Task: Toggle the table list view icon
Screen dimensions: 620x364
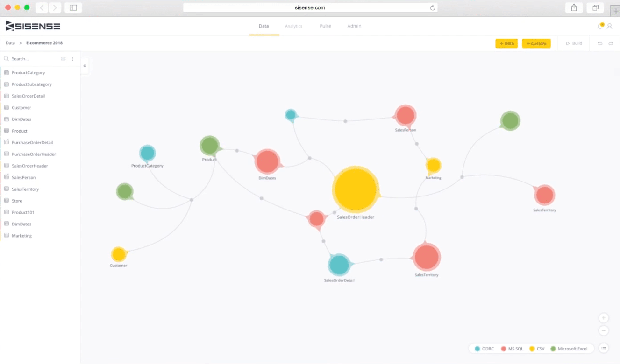Action: click(63, 59)
